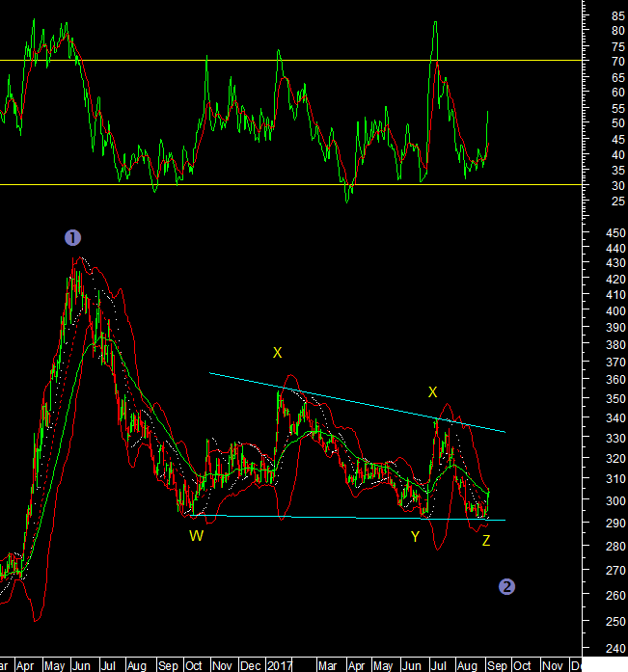Click the 260 price axis value
628x672 pixels.
pos(615,595)
